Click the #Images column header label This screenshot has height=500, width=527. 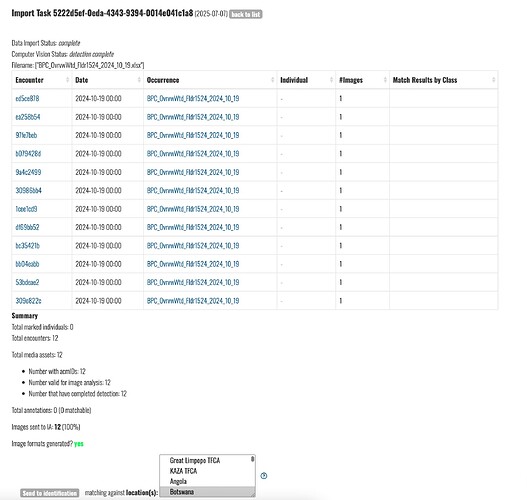pyautogui.click(x=351, y=80)
